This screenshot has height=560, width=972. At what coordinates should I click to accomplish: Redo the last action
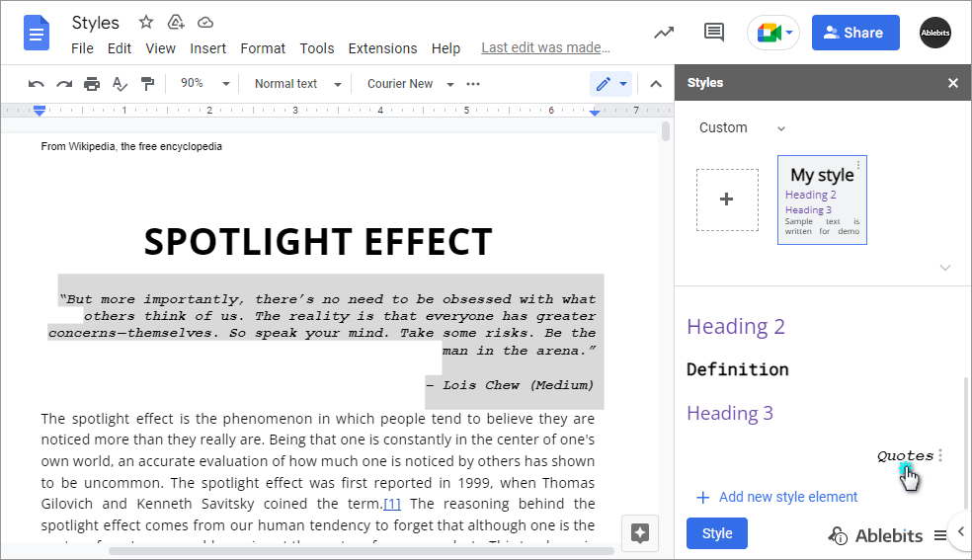point(64,84)
